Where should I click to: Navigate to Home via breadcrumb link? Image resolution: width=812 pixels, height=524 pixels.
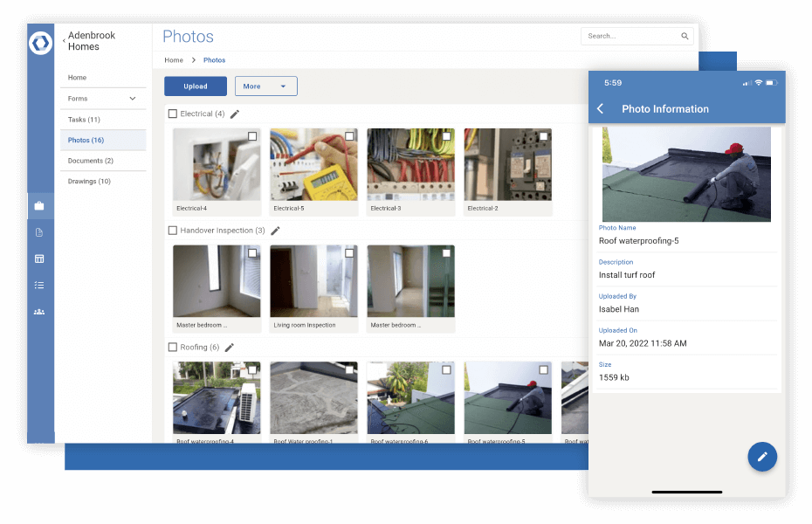click(x=173, y=59)
